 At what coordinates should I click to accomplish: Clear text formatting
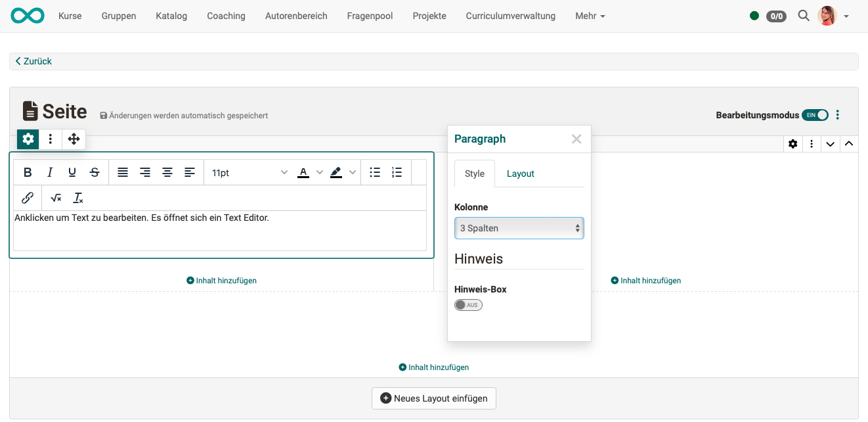pos(78,198)
